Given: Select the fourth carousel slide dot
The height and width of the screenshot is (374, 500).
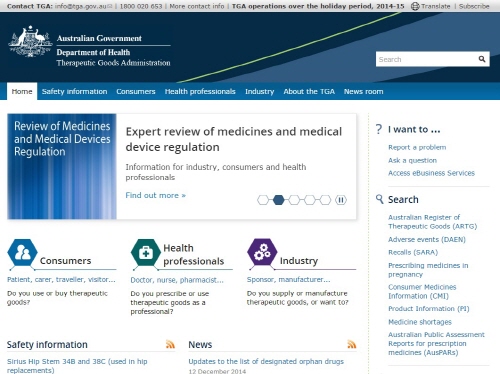Looking at the screenshot, I should [310, 200].
